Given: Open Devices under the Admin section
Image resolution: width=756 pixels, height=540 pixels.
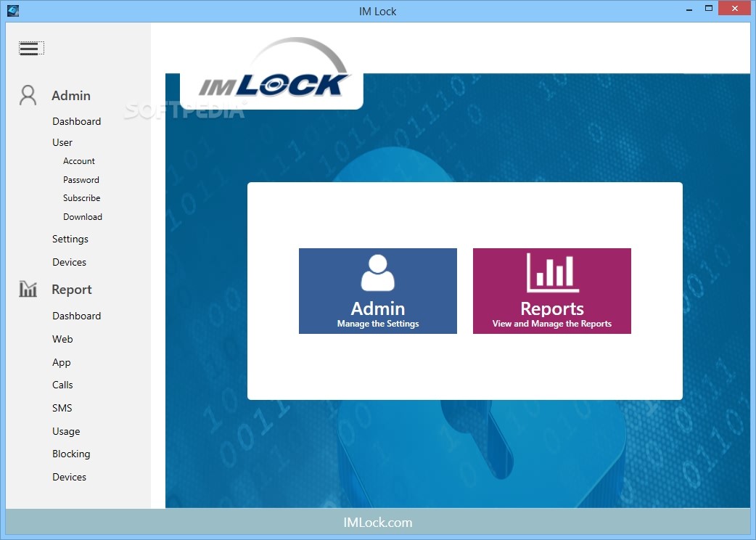Looking at the screenshot, I should (70, 262).
